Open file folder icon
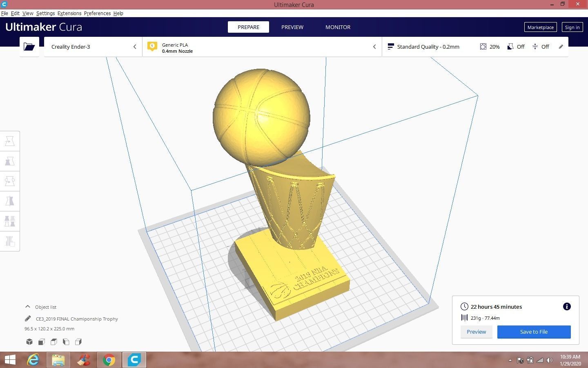The width and height of the screenshot is (588, 368). coord(29,47)
